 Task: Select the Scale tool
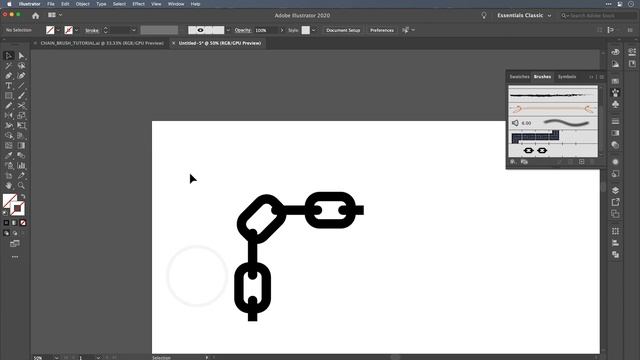[x=21, y=116]
